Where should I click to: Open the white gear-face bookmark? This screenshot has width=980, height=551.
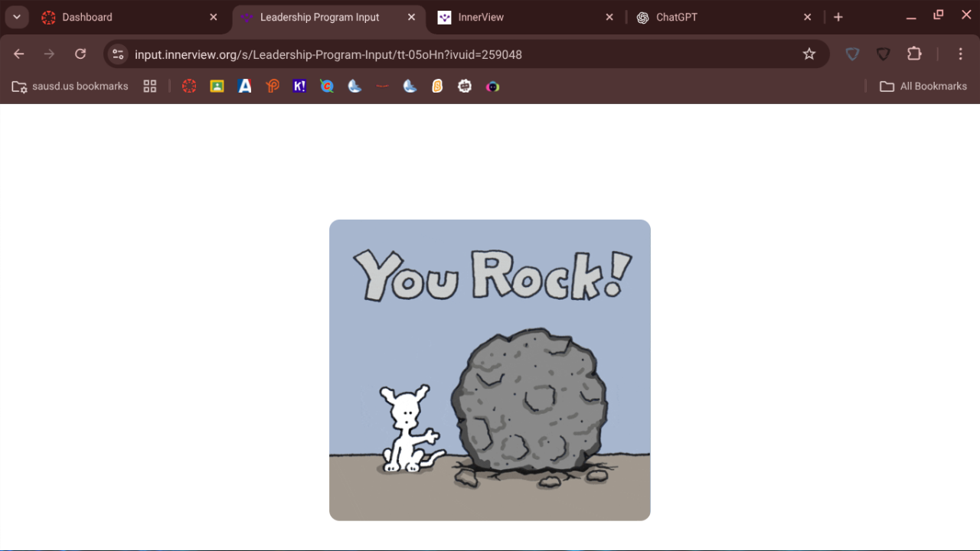465,86
